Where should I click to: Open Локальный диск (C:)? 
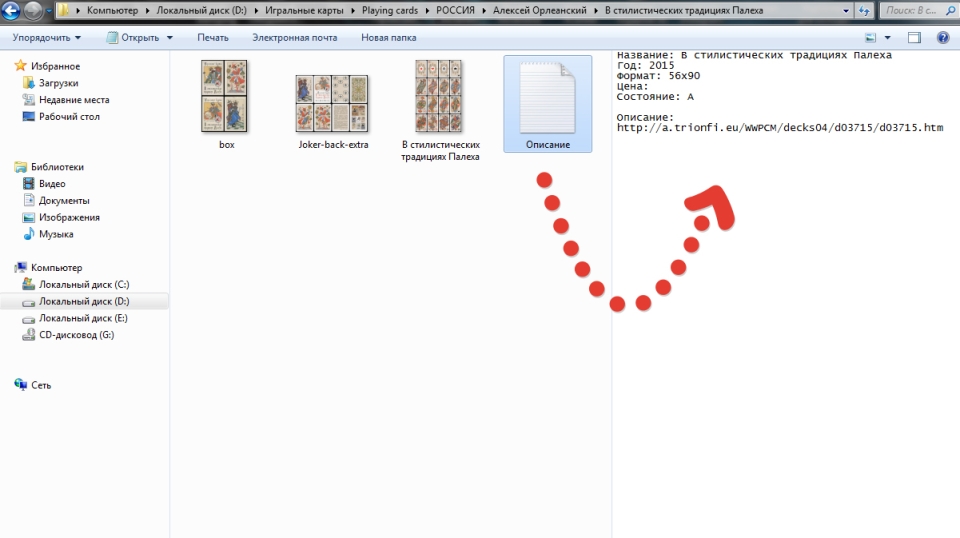83,285
